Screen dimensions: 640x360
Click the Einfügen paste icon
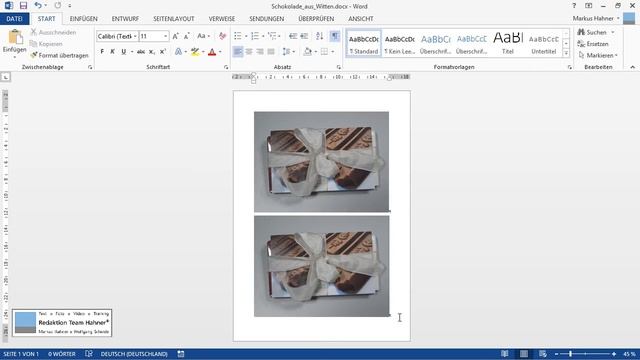tap(15, 38)
